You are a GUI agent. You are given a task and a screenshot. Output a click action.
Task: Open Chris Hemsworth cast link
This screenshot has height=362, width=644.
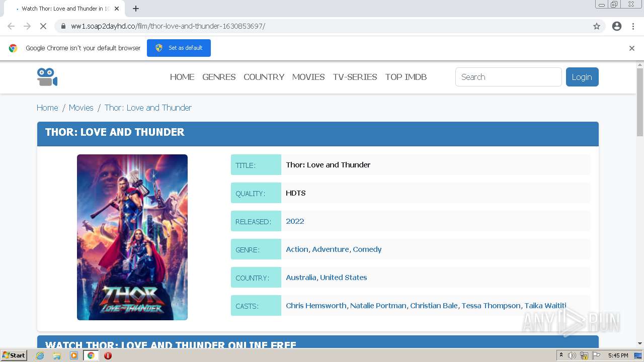[x=316, y=306]
